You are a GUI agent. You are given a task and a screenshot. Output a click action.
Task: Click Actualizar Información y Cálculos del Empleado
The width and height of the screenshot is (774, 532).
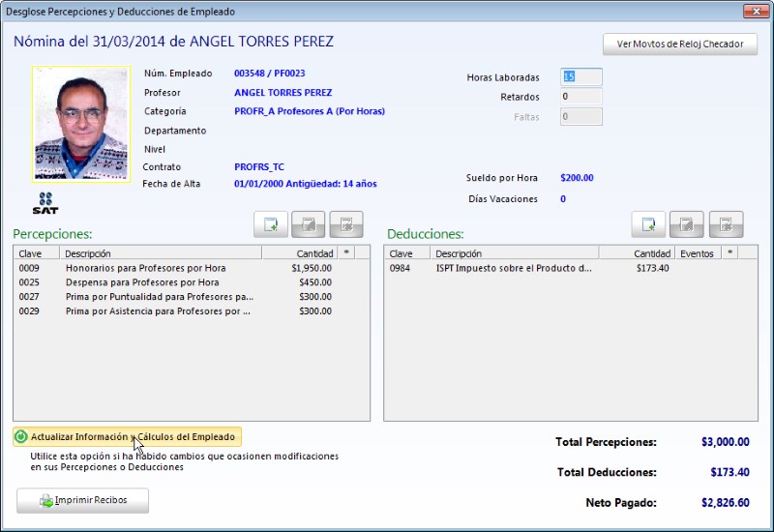point(128,437)
